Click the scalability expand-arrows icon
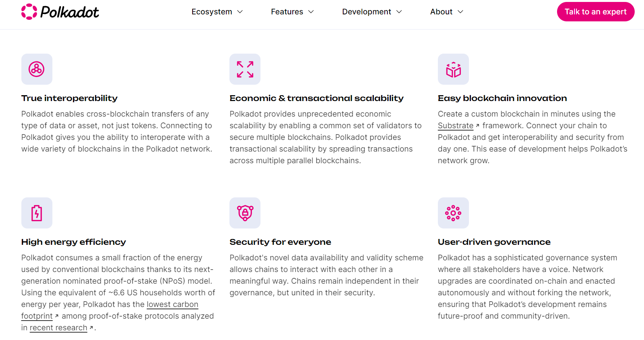This screenshot has width=644, height=340. point(245,69)
